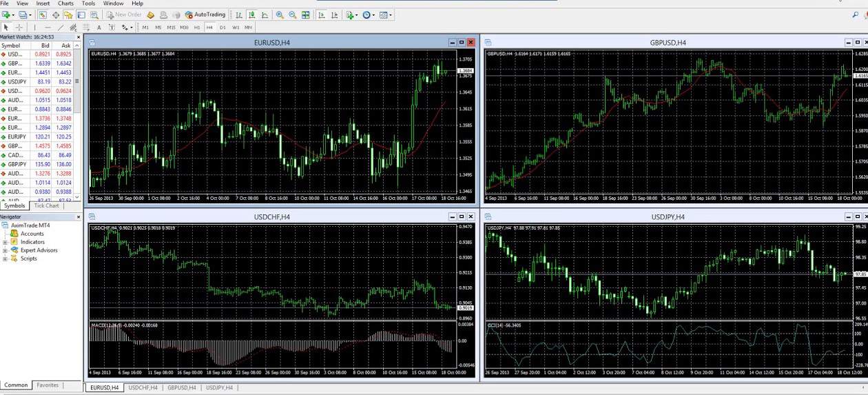Select the Text tool labeled A
This screenshot has width=868, height=395.
pos(99,28)
